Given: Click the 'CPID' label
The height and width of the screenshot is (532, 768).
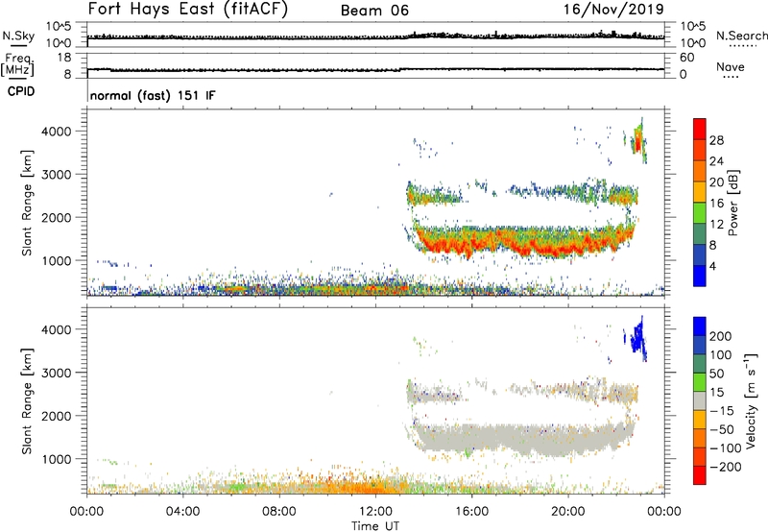Looking at the screenshot, I should [21, 91].
